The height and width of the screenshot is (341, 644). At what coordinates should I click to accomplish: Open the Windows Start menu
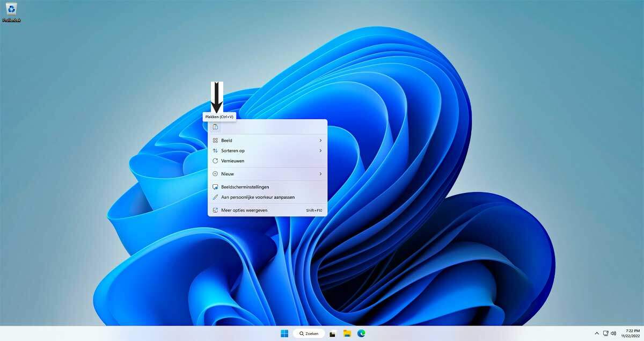tap(284, 333)
